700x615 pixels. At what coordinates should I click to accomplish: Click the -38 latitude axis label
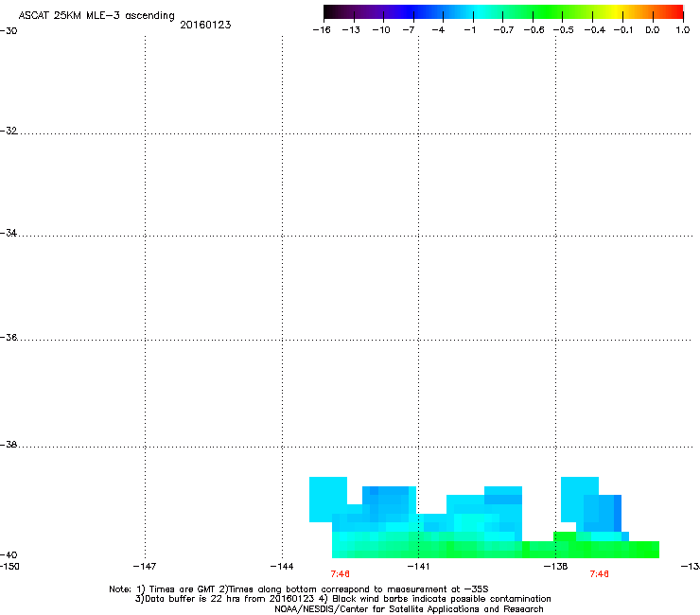pyautogui.click(x=9, y=445)
